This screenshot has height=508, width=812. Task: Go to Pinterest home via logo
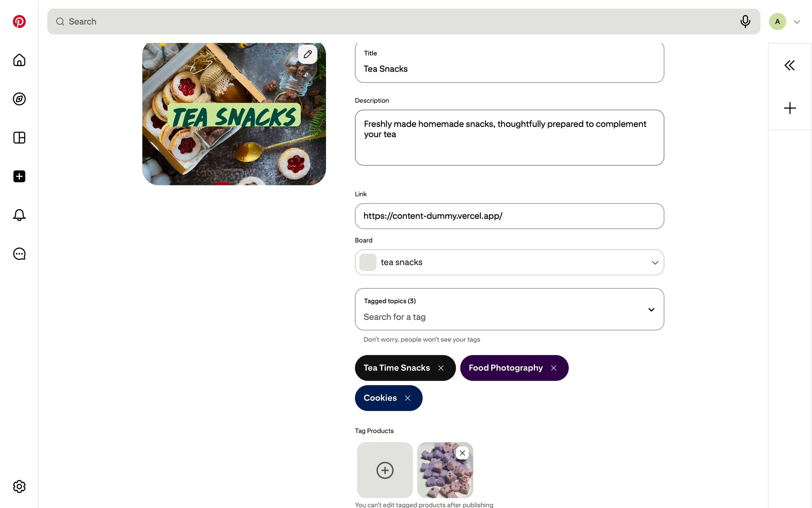[19, 22]
